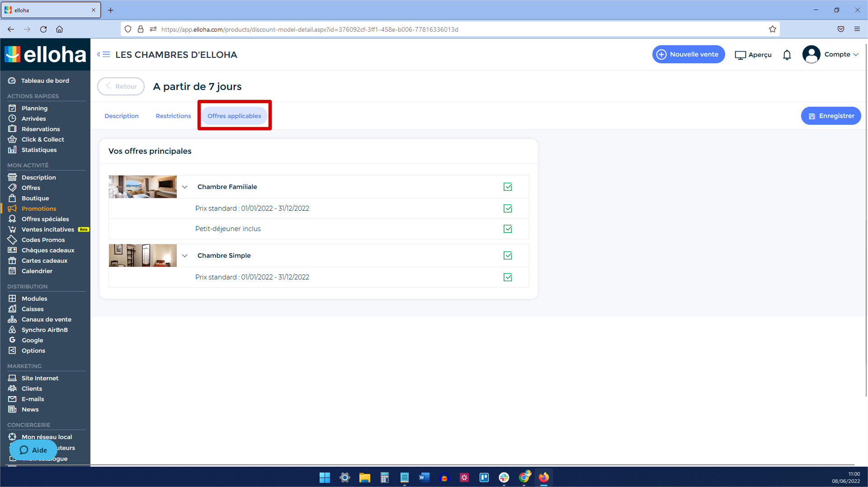The width and height of the screenshot is (868, 487).
Task: Uncheck Chambre Simple offer checkbox
Action: click(x=508, y=255)
